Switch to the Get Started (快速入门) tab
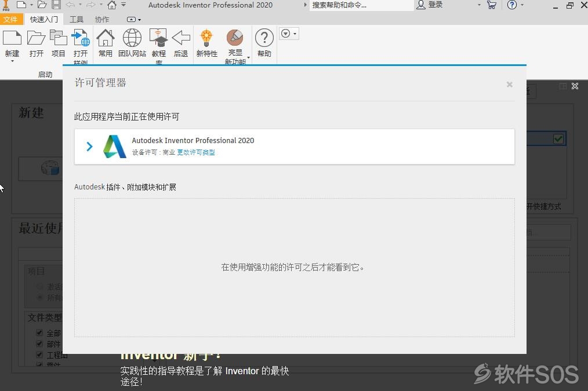588x391 pixels. [x=44, y=20]
